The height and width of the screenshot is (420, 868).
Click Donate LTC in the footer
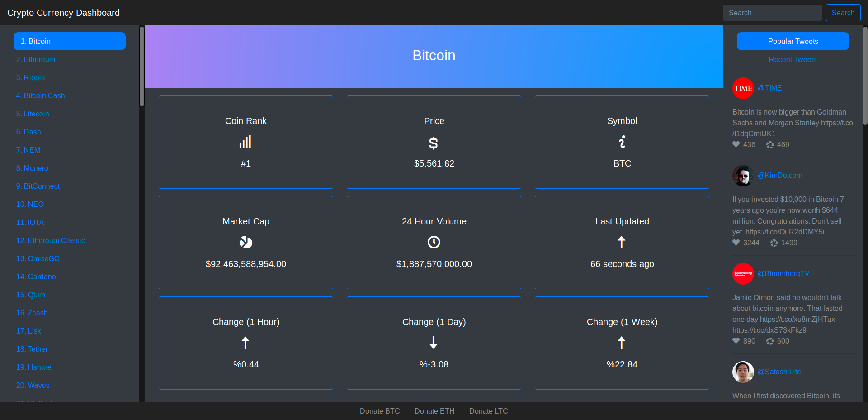(x=489, y=411)
